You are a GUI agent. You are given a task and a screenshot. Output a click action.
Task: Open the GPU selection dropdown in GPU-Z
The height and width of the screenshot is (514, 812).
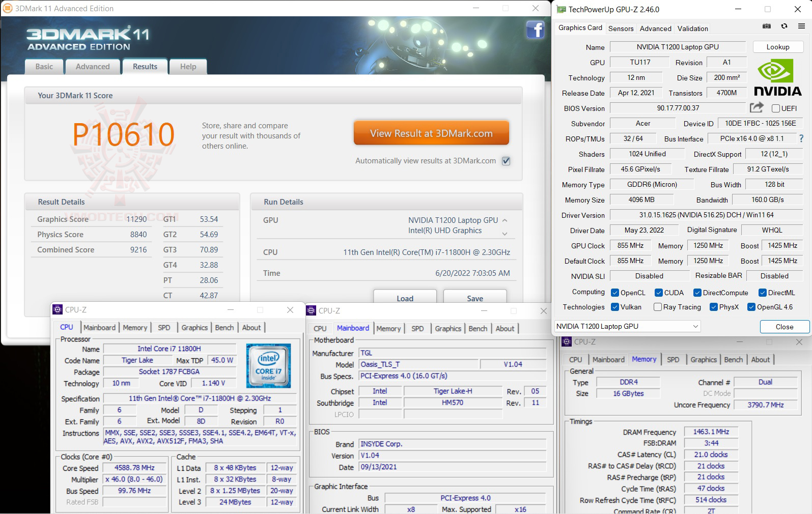click(x=627, y=326)
